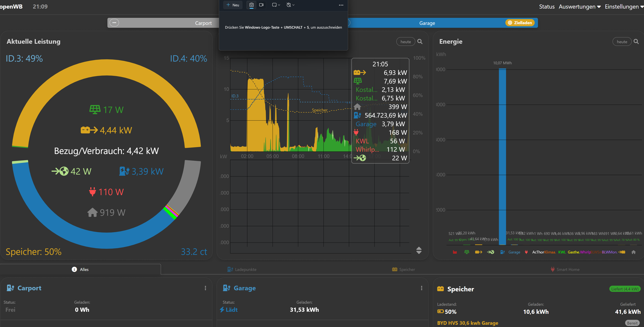644x327 pixels.
Task: Open Garage card three-dot menu
Action: tap(421, 288)
